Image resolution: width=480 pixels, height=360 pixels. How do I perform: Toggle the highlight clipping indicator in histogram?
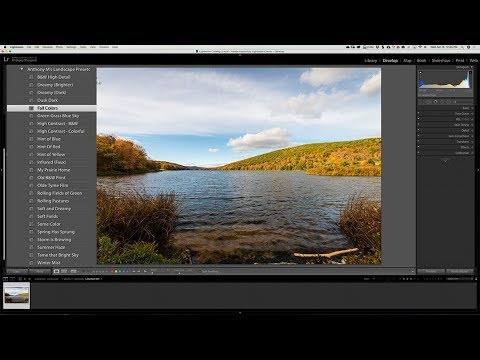[x=470, y=72]
